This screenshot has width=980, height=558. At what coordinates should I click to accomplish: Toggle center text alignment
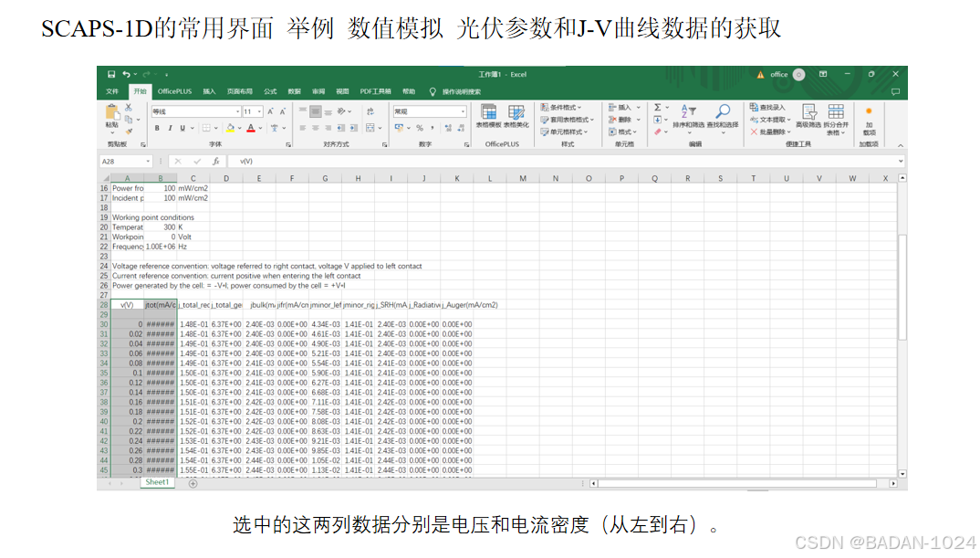tap(316, 128)
